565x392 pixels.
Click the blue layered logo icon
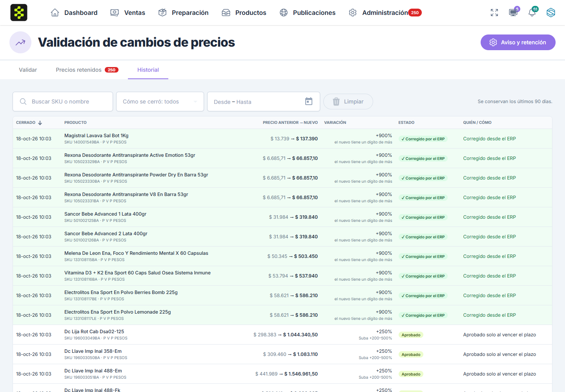coord(551,13)
